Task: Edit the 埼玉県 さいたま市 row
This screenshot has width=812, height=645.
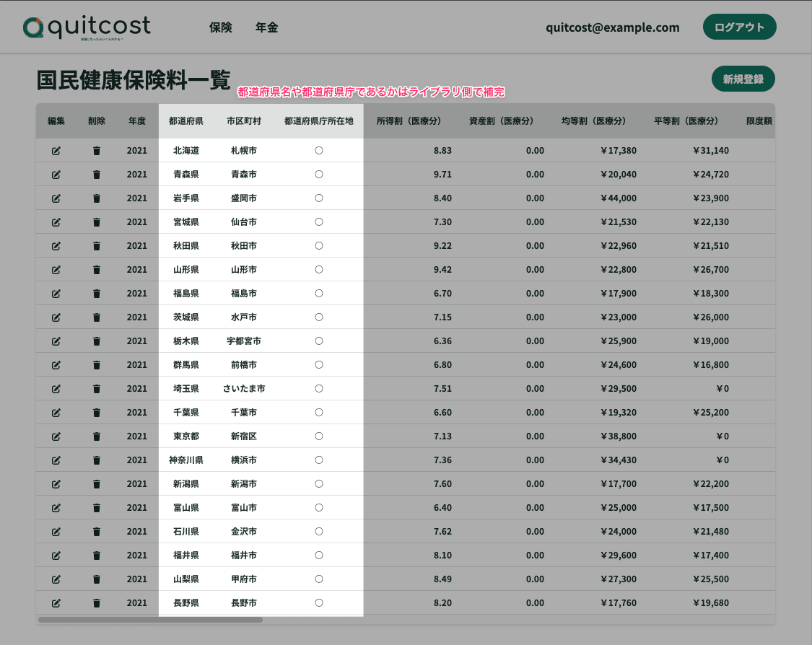Action: tap(56, 389)
